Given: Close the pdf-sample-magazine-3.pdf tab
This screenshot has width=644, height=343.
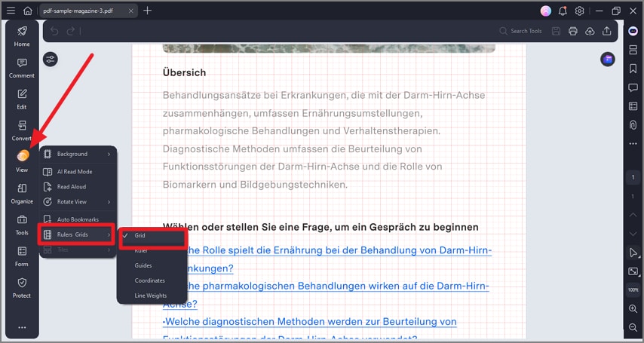Looking at the screenshot, I should tap(130, 11).
